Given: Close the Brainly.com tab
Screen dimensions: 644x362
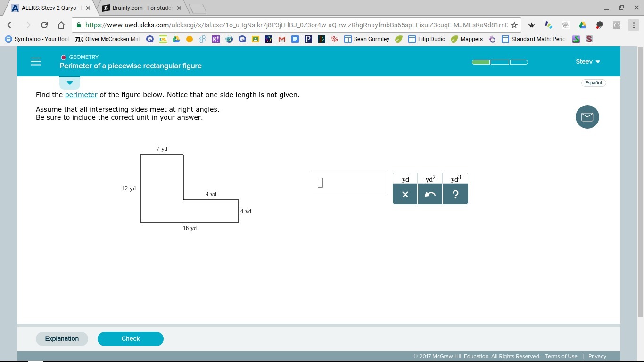Looking at the screenshot, I should (179, 8).
